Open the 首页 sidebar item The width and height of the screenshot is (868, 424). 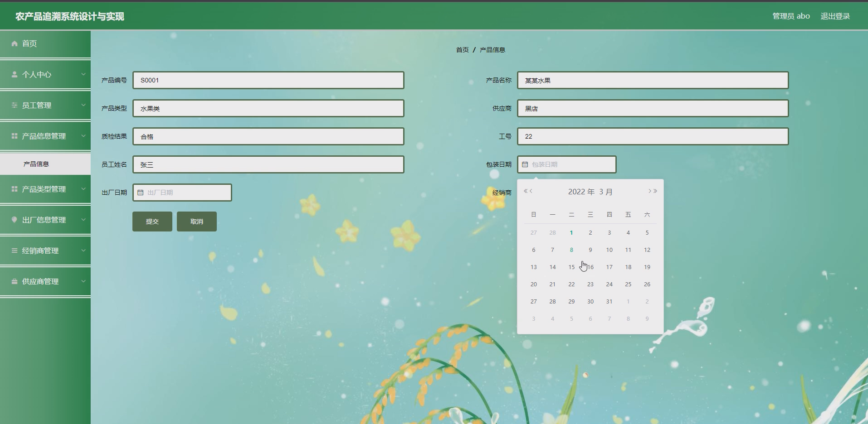tap(45, 43)
